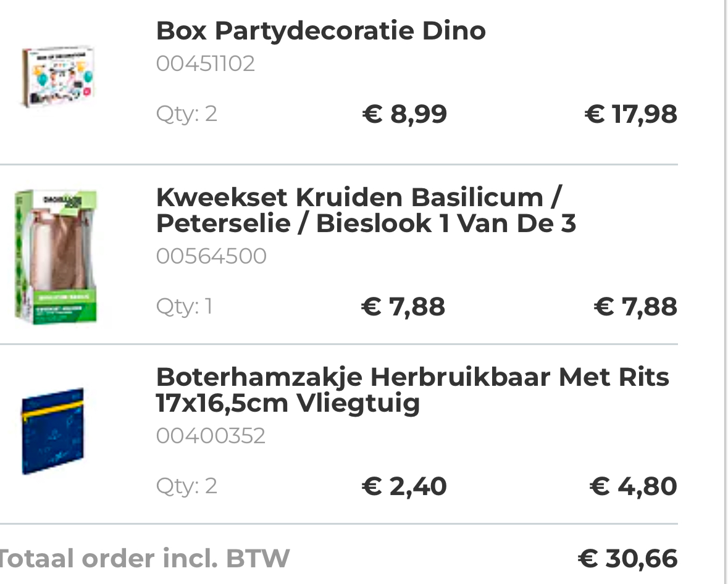
Task: Click the Totaal order incl. BTW label
Action: (144, 559)
